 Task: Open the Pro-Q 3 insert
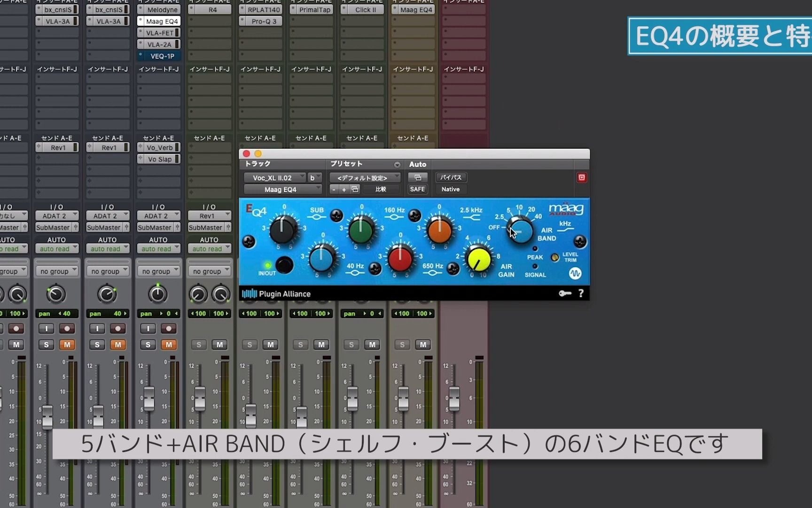click(260, 21)
